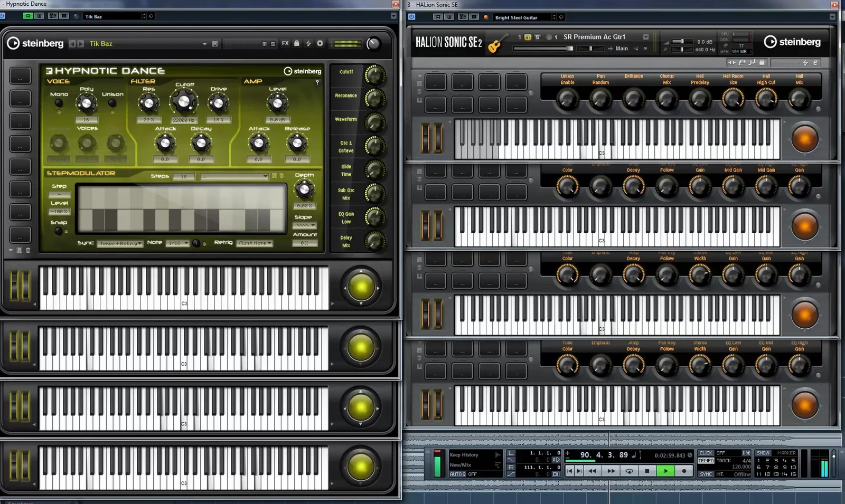Click the Play transport button
This screenshot has width=845, height=504.
[666, 471]
